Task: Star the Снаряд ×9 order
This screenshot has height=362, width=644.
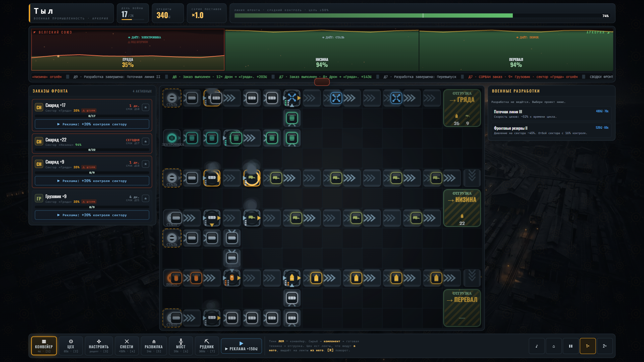Action: tap(146, 164)
